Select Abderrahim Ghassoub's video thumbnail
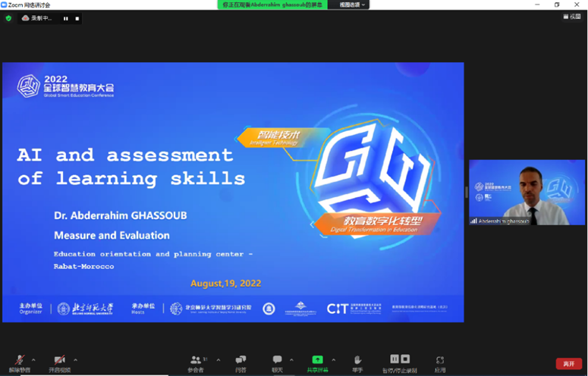The height and width of the screenshot is (376, 588). pyautogui.click(x=527, y=192)
